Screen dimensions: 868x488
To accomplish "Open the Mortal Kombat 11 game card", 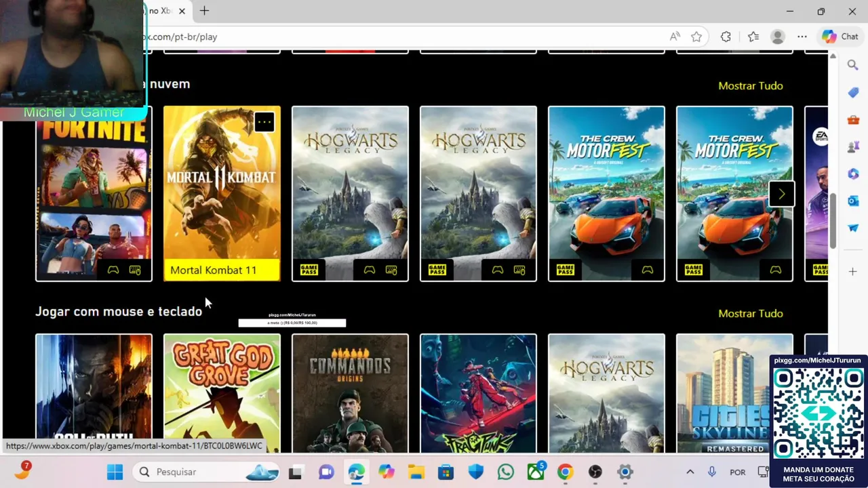I will 222,194.
